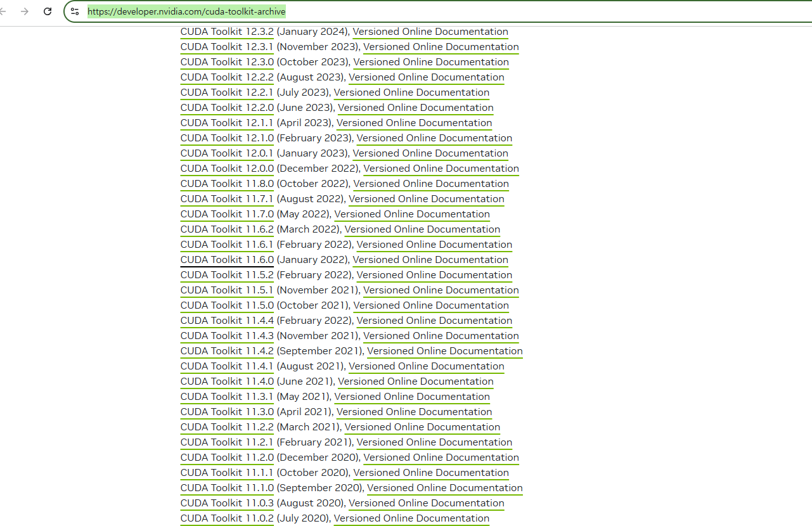812x526 pixels.
Task: View Versioned Online Documentation for 12.1.0
Action: [x=434, y=138]
